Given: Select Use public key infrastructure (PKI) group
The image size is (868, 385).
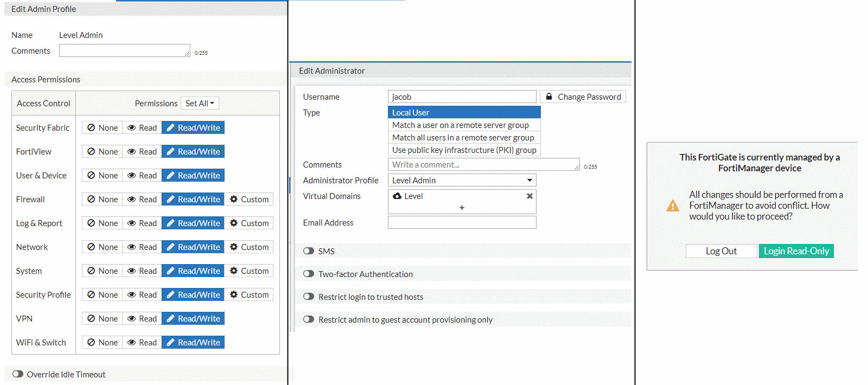Looking at the screenshot, I should pos(464,150).
